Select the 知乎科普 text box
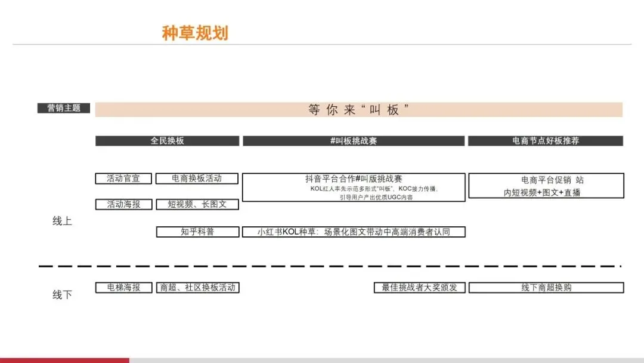The width and height of the screenshot is (644, 363). point(197,232)
